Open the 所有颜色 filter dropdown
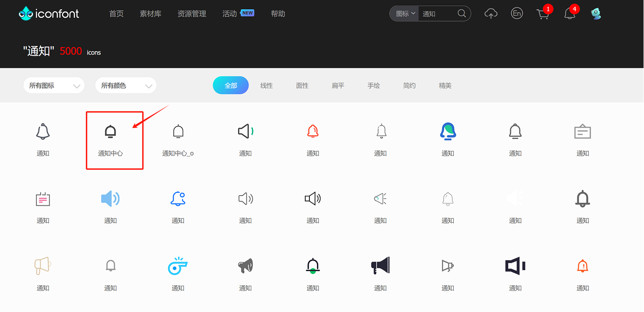 pyautogui.click(x=125, y=85)
